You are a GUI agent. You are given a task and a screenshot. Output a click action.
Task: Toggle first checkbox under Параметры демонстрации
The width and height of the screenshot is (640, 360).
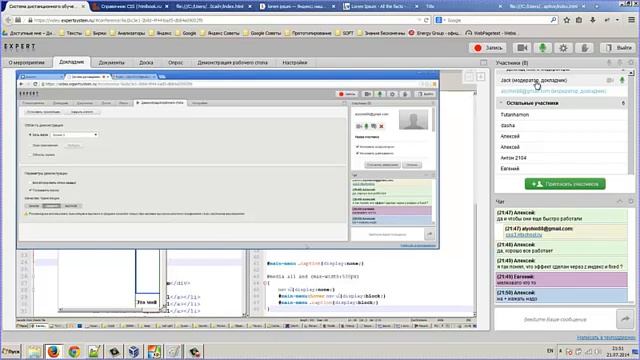[x=30, y=183]
